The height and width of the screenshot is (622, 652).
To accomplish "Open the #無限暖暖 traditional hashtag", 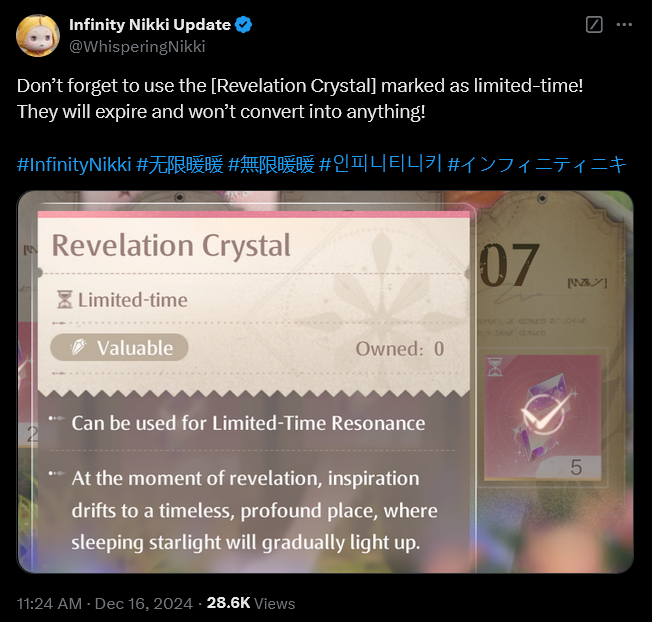I will (272, 165).
